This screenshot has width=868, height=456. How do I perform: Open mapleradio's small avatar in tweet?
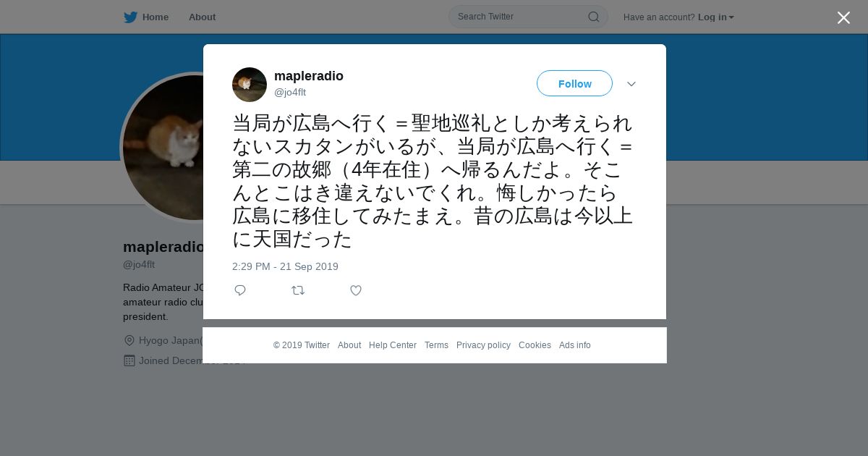(250, 85)
